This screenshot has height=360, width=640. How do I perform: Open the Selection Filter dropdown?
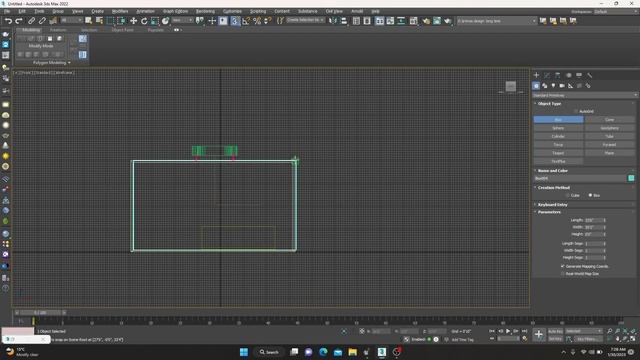[x=71, y=20]
